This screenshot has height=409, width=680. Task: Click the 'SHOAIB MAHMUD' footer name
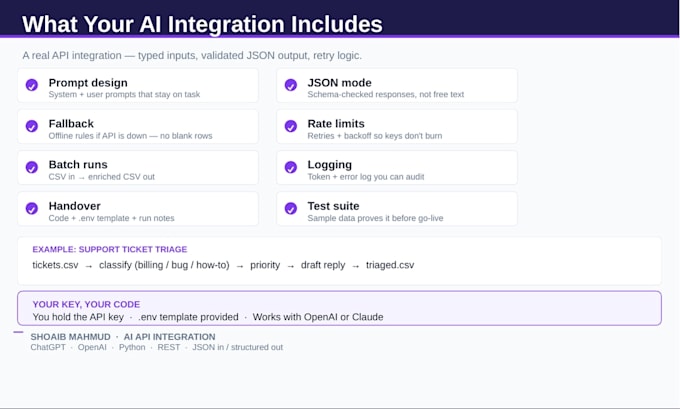click(71, 337)
